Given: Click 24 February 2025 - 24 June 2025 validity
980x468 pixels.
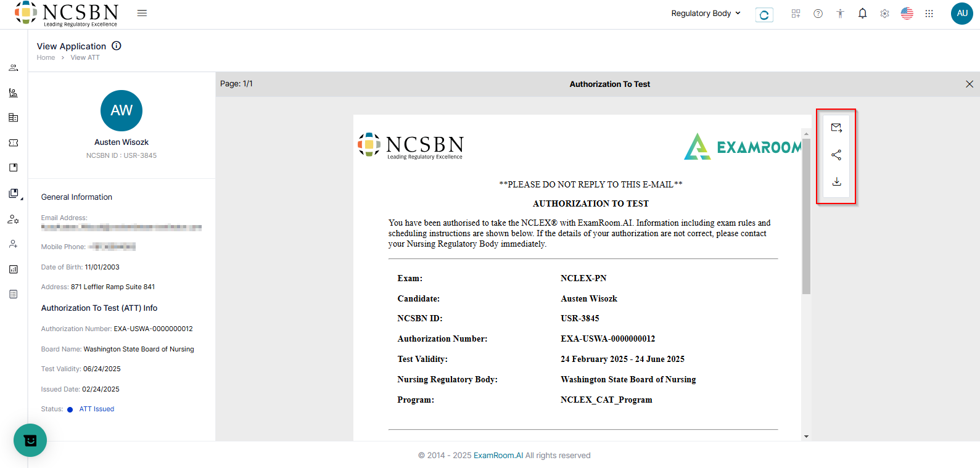Looking at the screenshot, I should pos(622,359).
